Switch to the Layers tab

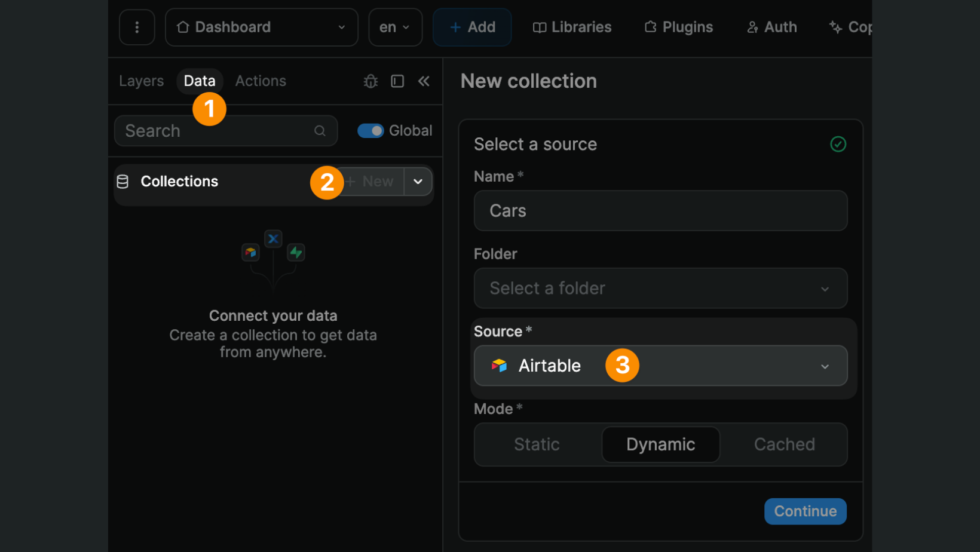pos(141,81)
